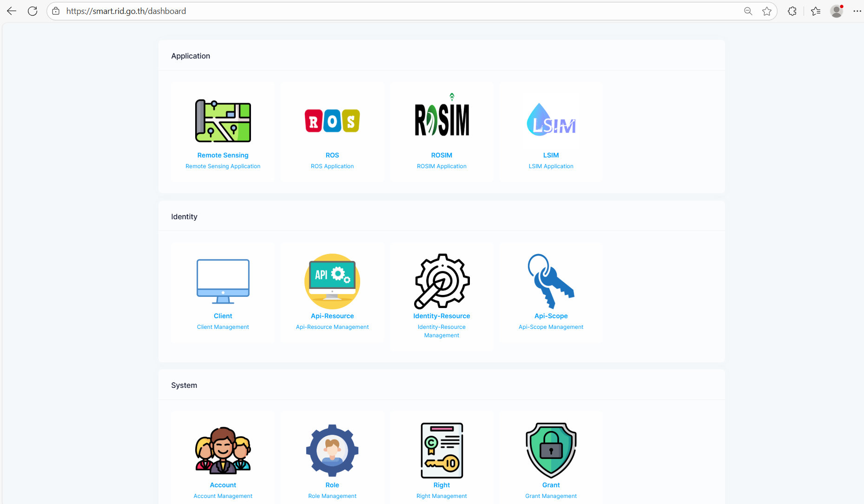Screen dimensions: 864x504
Task: Open browser Settings and more menu
Action: [857, 11]
